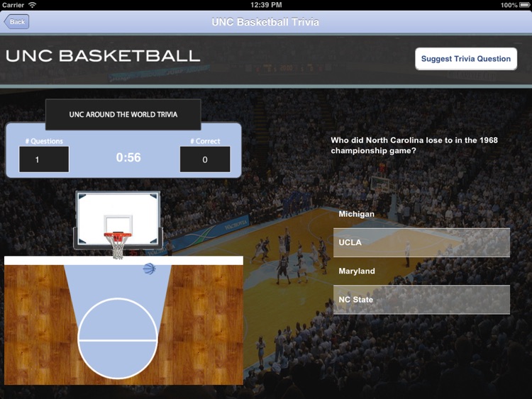Tap the Back button
Screen dimensions: 532x399
[16, 22]
